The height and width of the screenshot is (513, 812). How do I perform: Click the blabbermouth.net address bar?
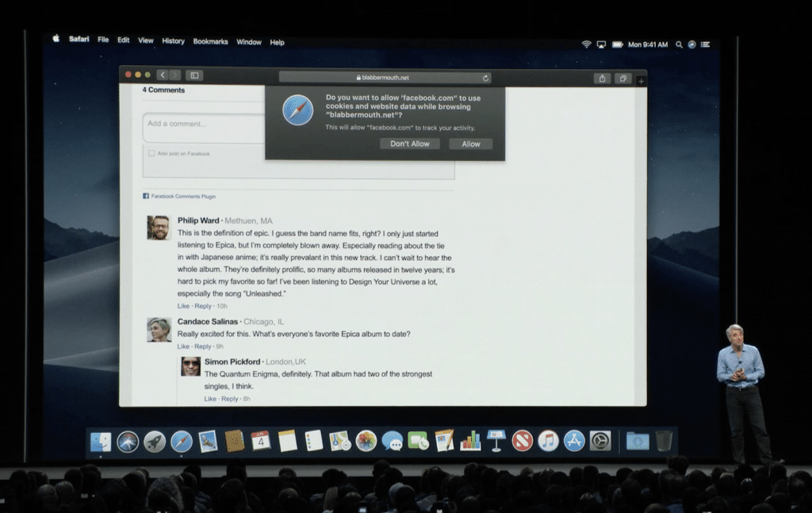point(385,78)
